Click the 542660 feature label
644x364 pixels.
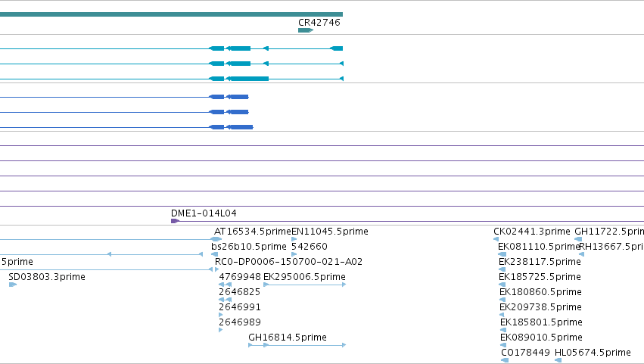pyautogui.click(x=310, y=247)
